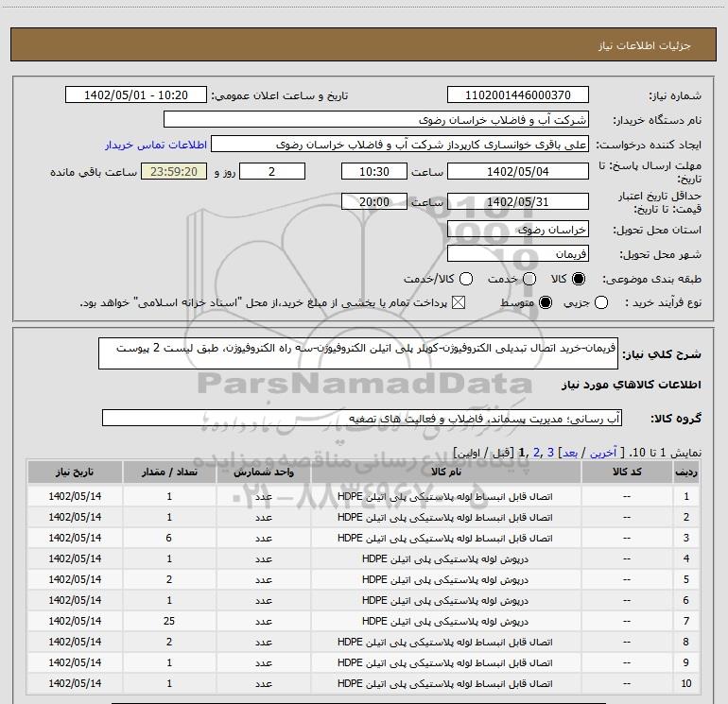The height and width of the screenshot is (704, 728).
Task: Go to the آخرین page link
Action: [x=602, y=453]
